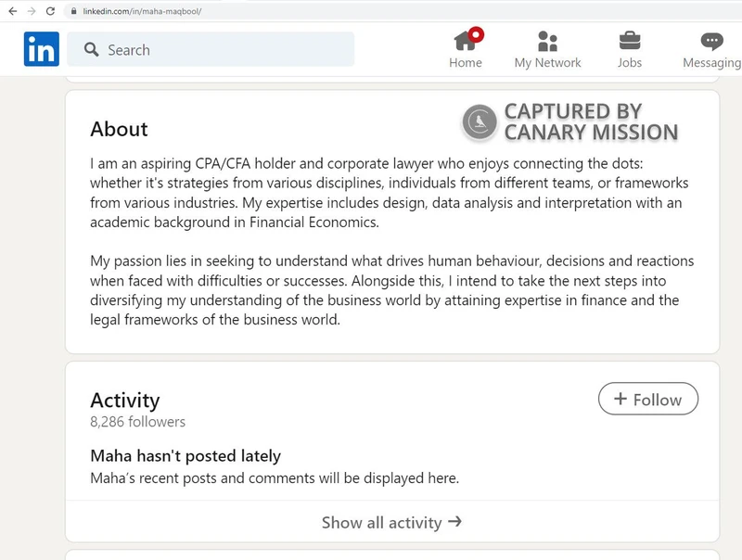
Task: Open the Home navigation icon
Action: [466, 41]
